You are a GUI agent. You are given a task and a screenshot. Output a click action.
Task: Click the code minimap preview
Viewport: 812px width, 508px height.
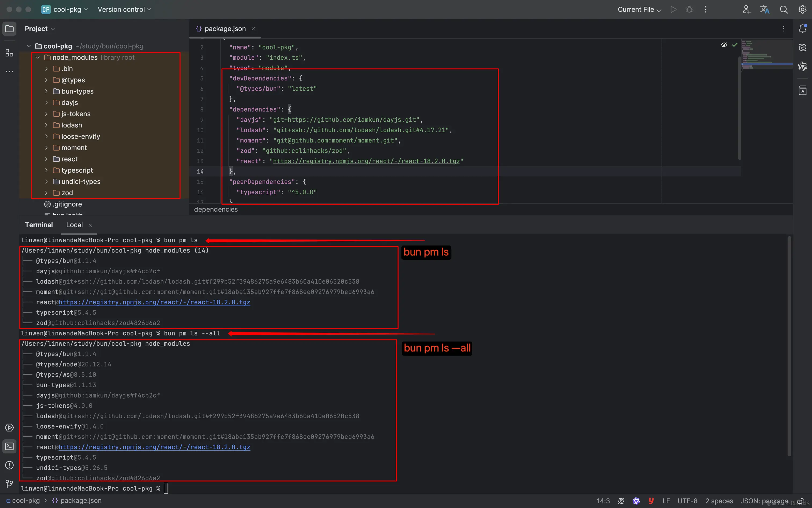coord(767,54)
